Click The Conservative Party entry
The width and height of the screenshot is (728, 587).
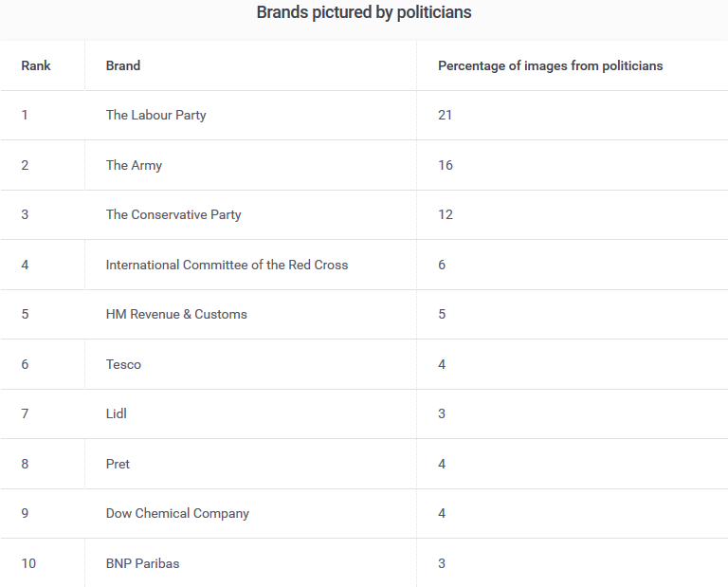pyautogui.click(x=173, y=214)
